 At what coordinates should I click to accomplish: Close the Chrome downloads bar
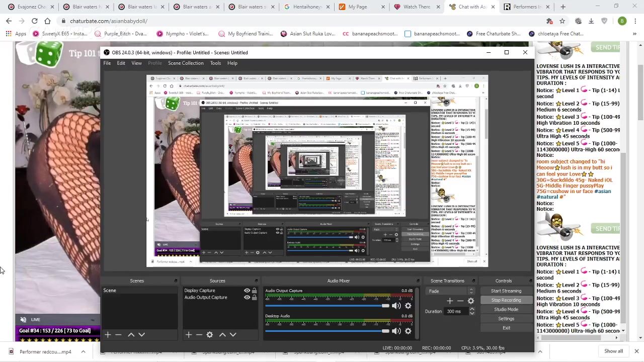[636, 351]
